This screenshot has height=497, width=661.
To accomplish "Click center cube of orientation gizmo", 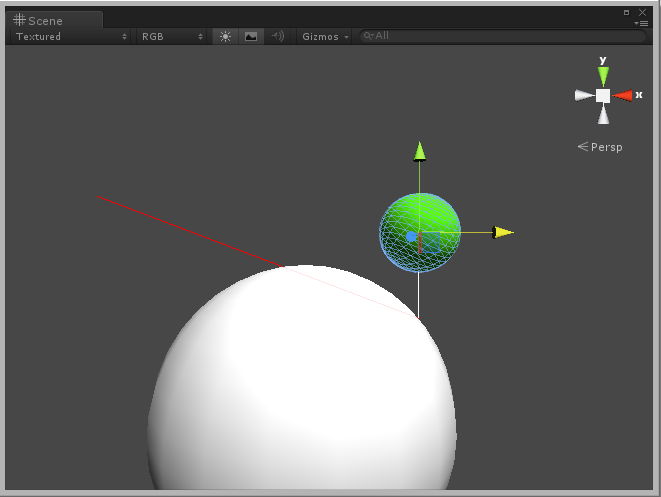I will [603, 96].
